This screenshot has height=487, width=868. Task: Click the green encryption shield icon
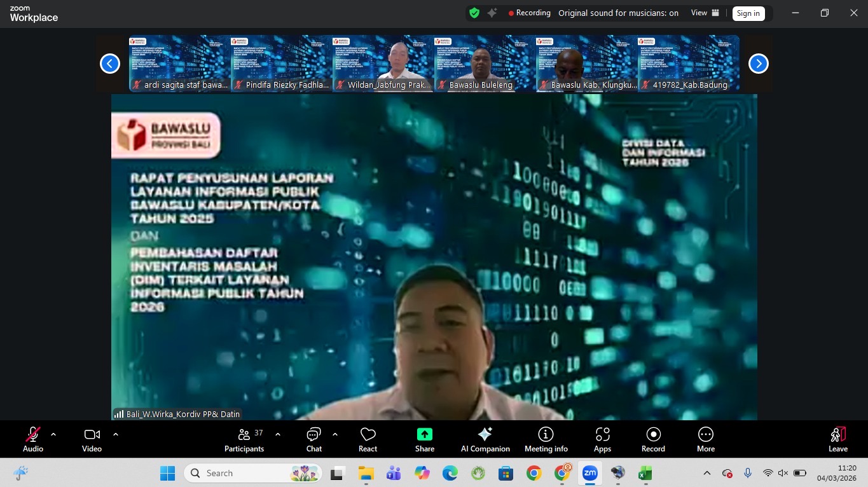click(x=474, y=13)
